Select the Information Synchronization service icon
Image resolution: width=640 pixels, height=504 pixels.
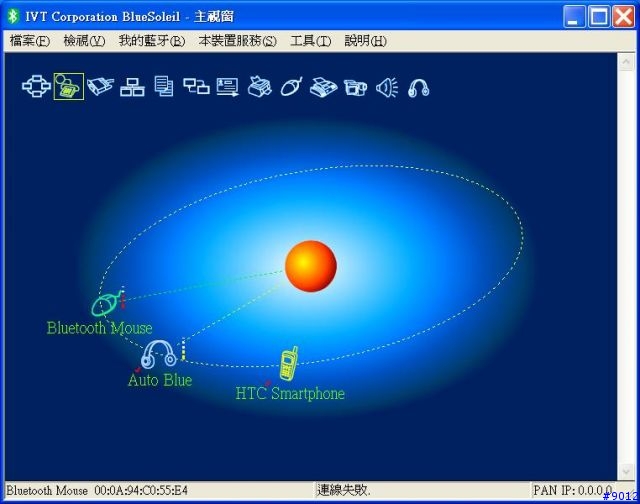click(196, 87)
